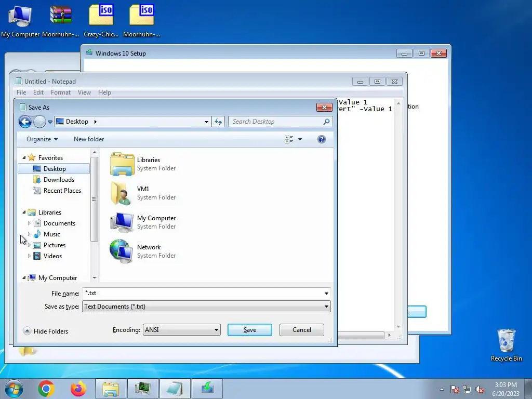Click the Back arrow in Save As dialog
Image resolution: width=532 pixels, height=399 pixels.
[25, 122]
